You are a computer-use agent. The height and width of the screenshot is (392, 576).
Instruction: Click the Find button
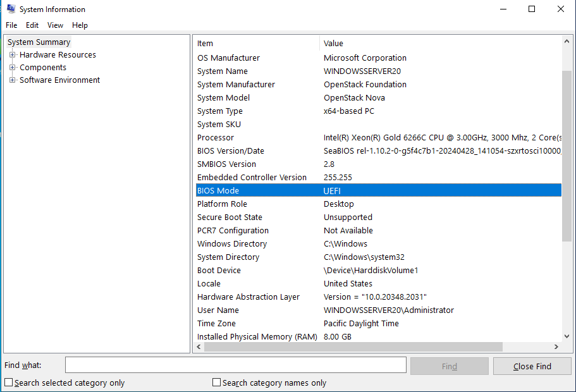[x=450, y=366]
